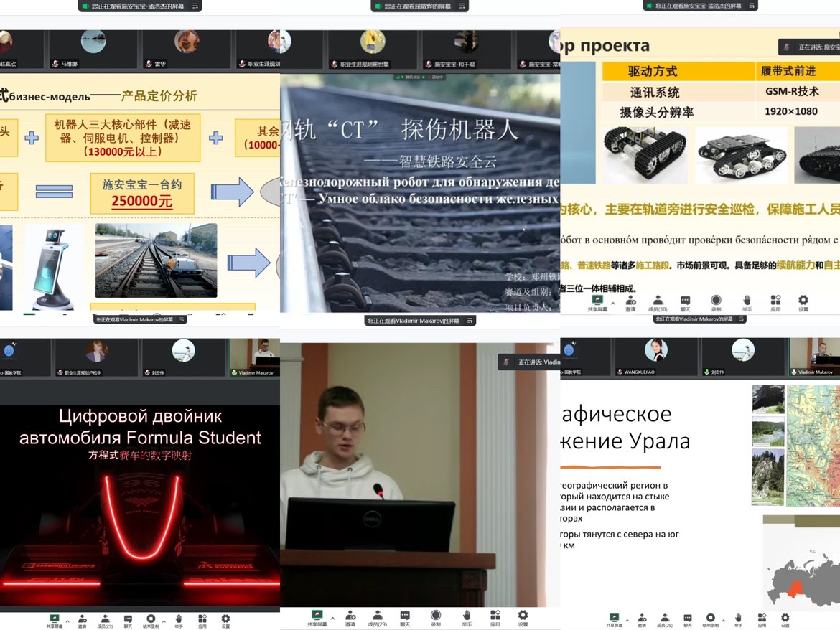This screenshot has width=840, height=630.
Task: Select the WANGXUEJIAO participant thumbnail
Action: point(655,357)
